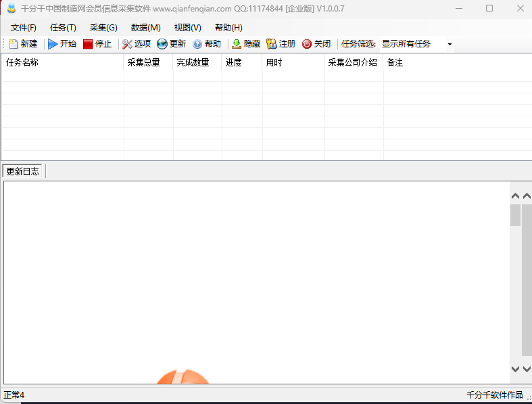Start the task with 开始 play icon
The width and height of the screenshot is (532, 404).
point(53,44)
